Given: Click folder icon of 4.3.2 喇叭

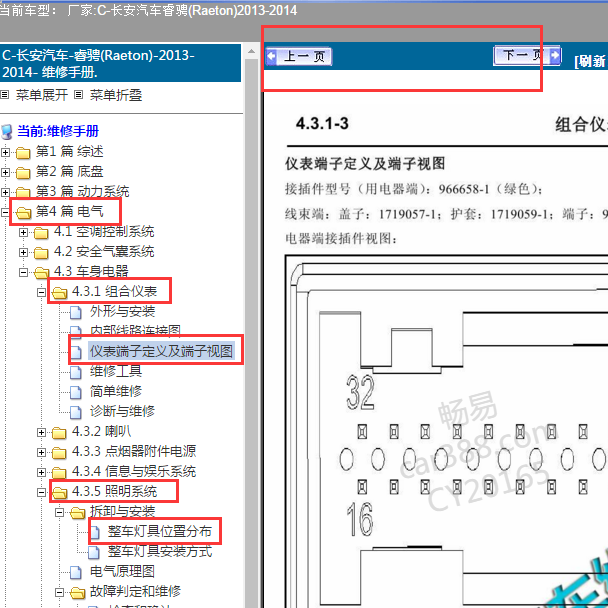Looking at the screenshot, I should tap(59, 432).
